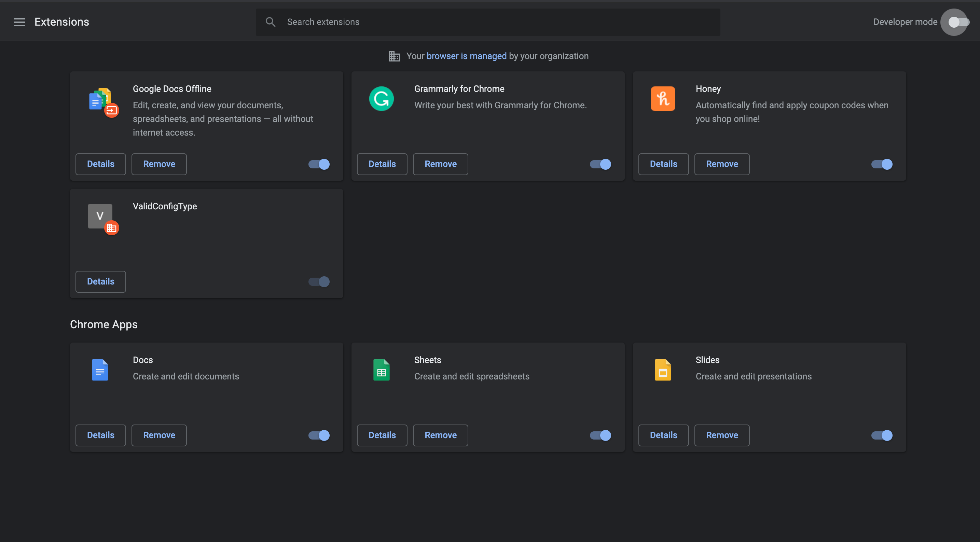Turn off the Sheets app toggle
The width and height of the screenshot is (980, 542).
click(600, 435)
